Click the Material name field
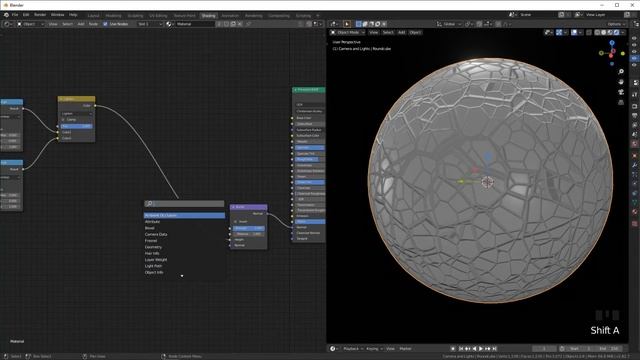 coord(195,24)
